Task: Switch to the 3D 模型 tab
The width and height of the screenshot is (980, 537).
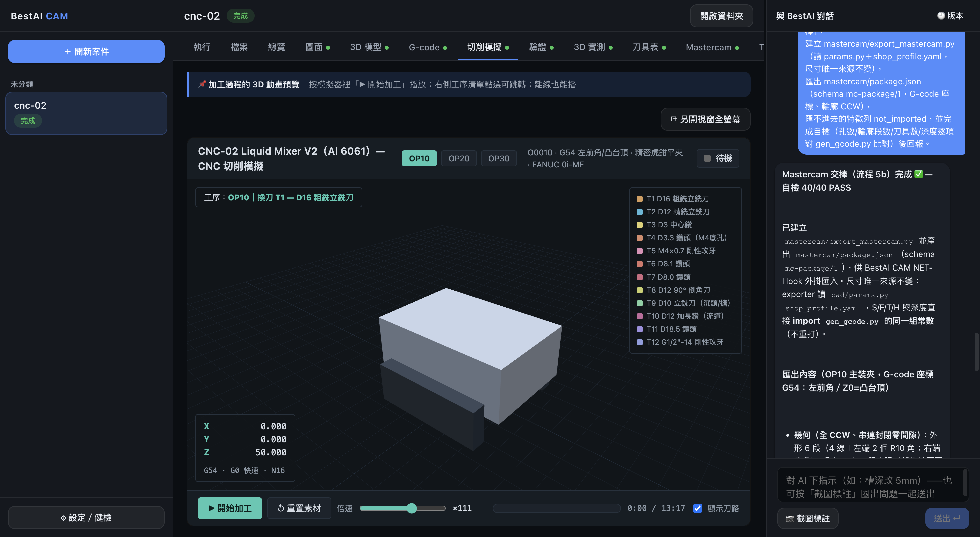Action: 369,47
